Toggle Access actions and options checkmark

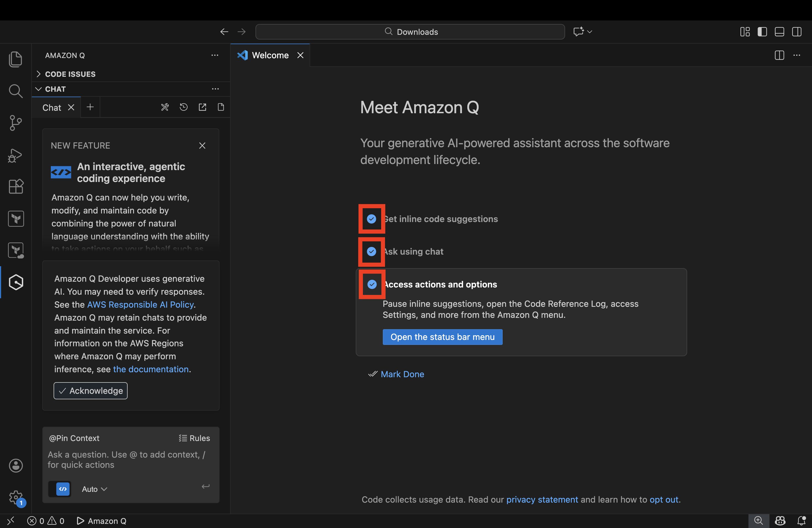point(372,284)
